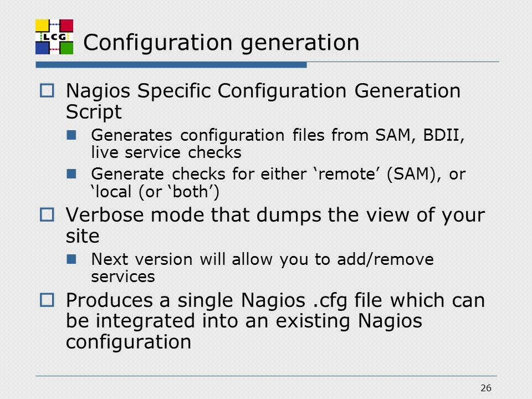This screenshot has height=399, width=532.
Task: Select the hollow bullet beside Produces a single Nagios
Action: (x=47, y=300)
